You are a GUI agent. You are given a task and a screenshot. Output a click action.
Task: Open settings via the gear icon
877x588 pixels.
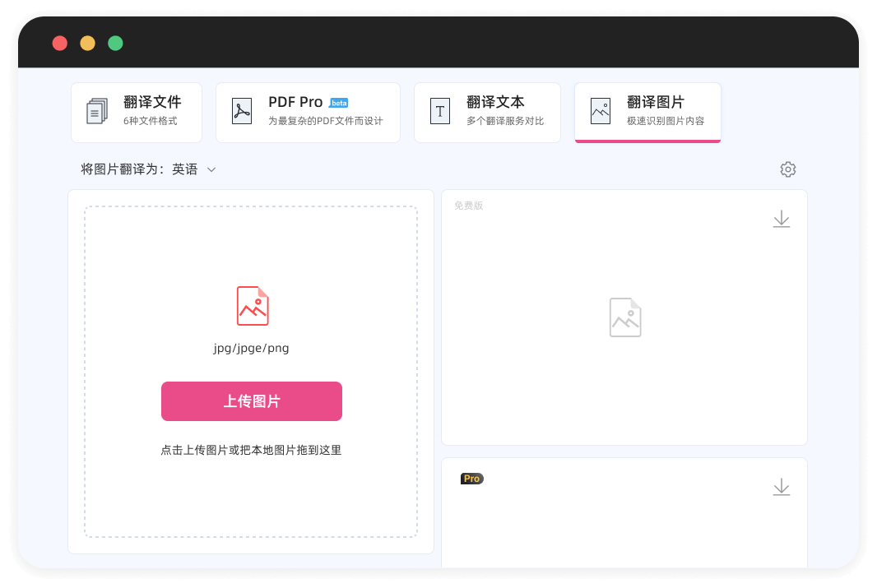(787, 169)
